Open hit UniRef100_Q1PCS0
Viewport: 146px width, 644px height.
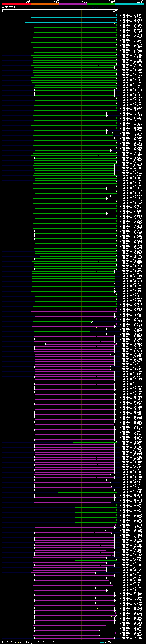point(131,42)
